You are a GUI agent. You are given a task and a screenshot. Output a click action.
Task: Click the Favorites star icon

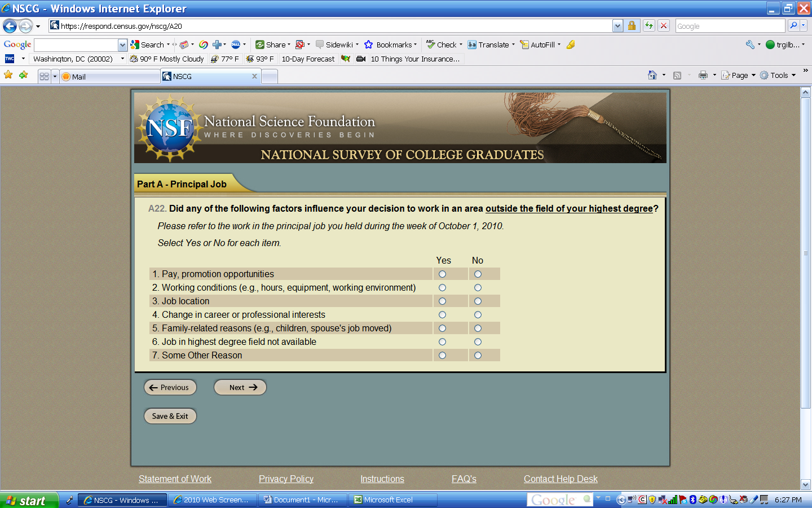tap(8, 75)
